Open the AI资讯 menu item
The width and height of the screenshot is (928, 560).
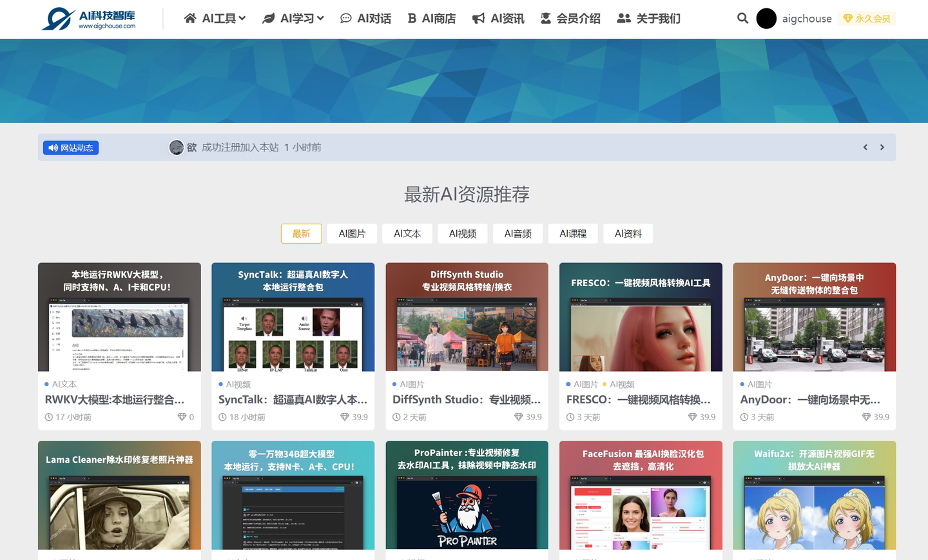[498, 19]
